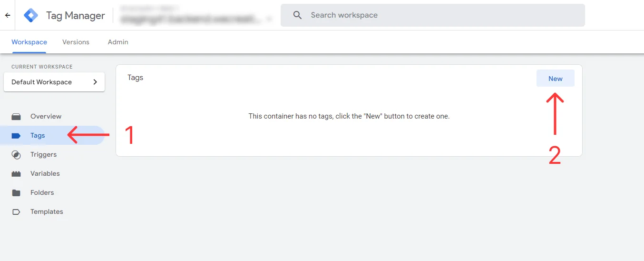The height and width of the screenshot is (261, 644).
Task: Click the Variables brick icon
Action: (x=16, y=174)
